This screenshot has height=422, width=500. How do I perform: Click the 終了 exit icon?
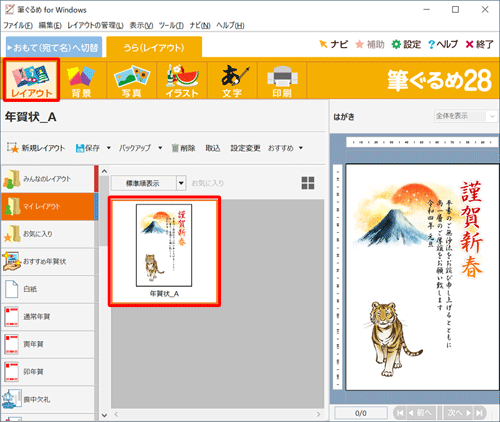point(479,44)
